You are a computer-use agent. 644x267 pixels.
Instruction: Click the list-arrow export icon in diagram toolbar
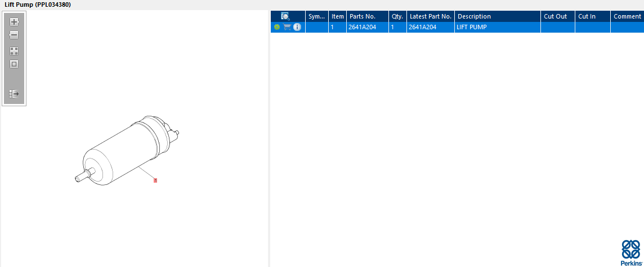pyautogui.click(x=14, y=94)
